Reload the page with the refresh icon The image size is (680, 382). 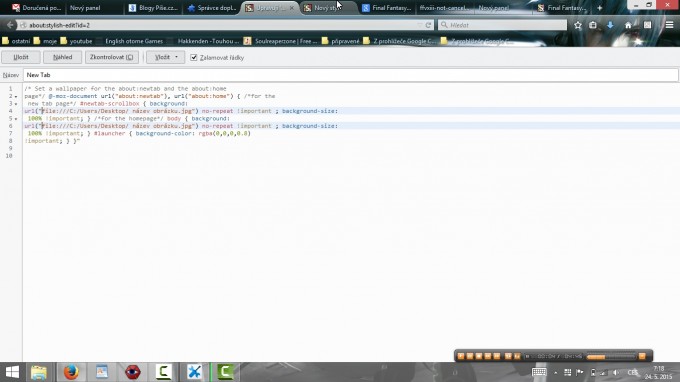428,25
